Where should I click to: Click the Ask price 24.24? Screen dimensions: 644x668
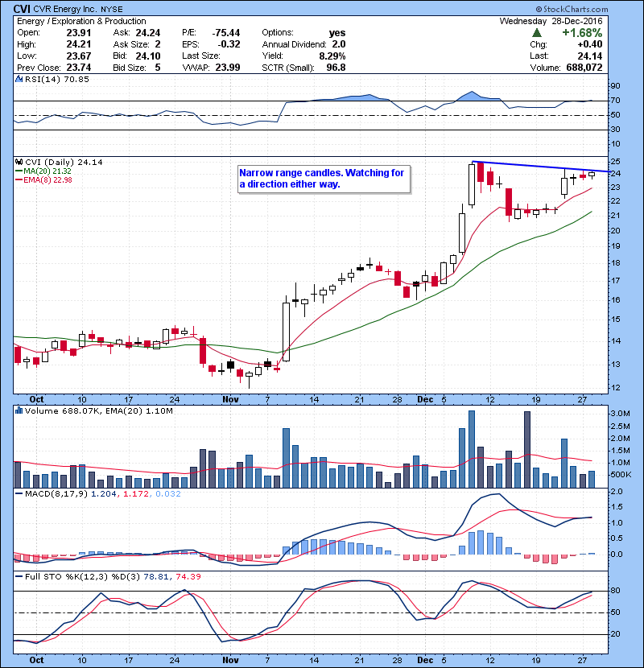tap(148, 33)
